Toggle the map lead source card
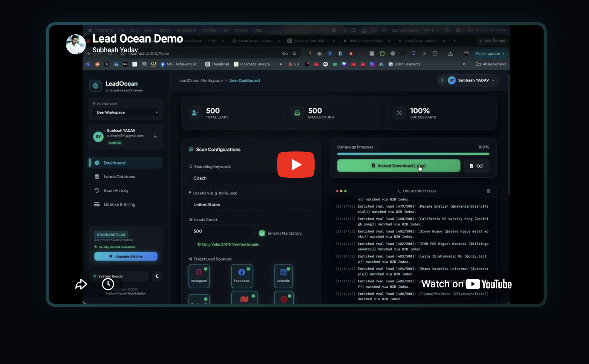The width and height of the screenshot is (589, 364). pyautogui.click(x=244, y=298)
